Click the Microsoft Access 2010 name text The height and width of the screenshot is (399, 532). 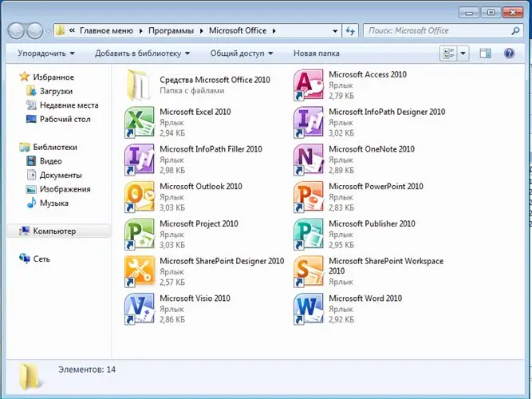point(368,74)
